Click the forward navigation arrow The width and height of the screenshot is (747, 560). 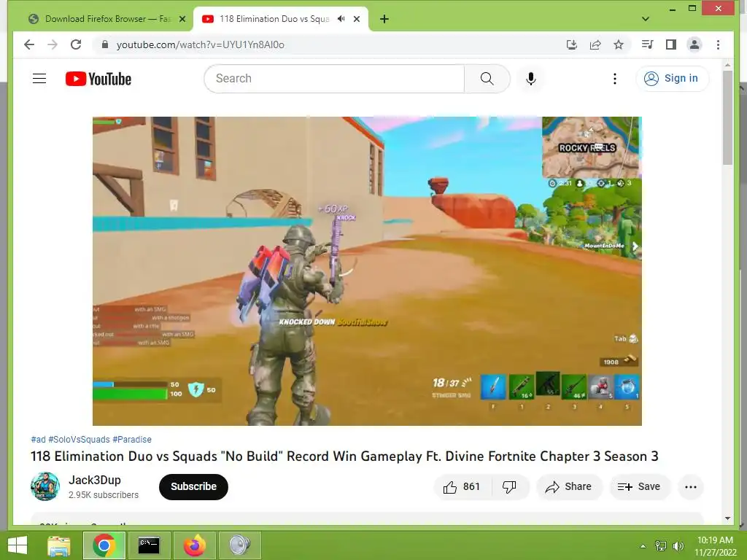click(x=53, y=44)
